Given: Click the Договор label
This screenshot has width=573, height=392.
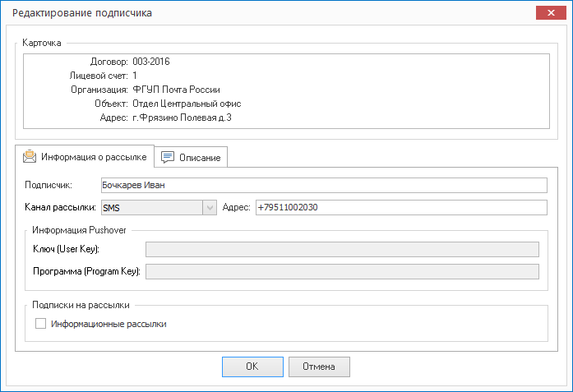Looking at the screenshot, I should [x=109, y=62].
